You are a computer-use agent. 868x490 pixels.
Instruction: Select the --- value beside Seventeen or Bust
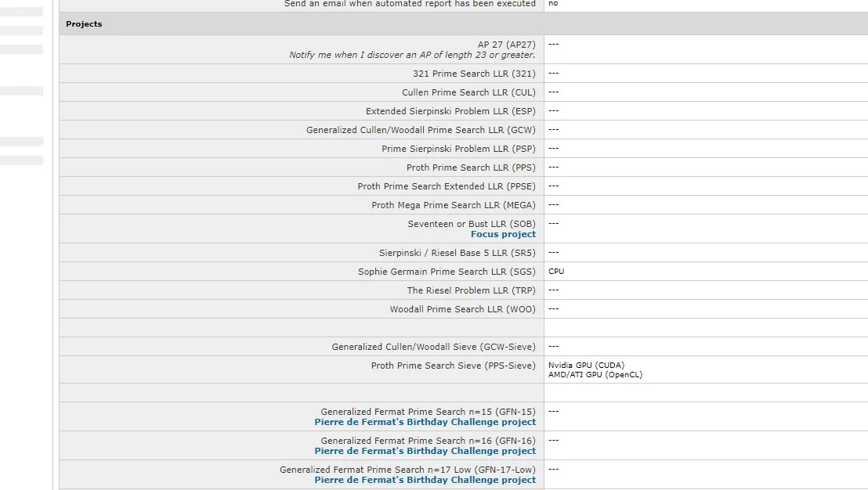point(554,223)
